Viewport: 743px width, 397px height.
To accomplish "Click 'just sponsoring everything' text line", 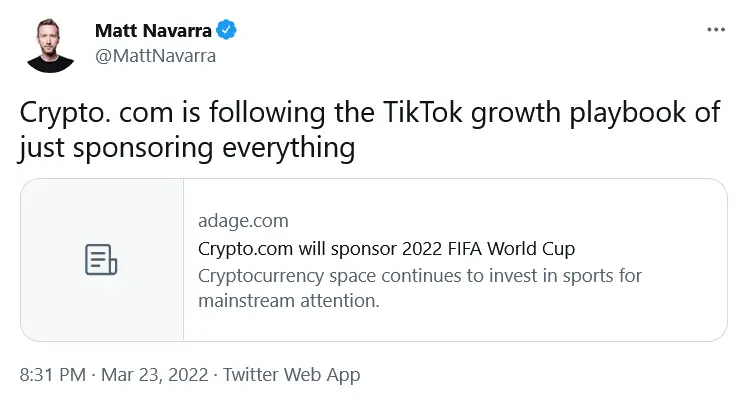I will [x=187, y=147].
